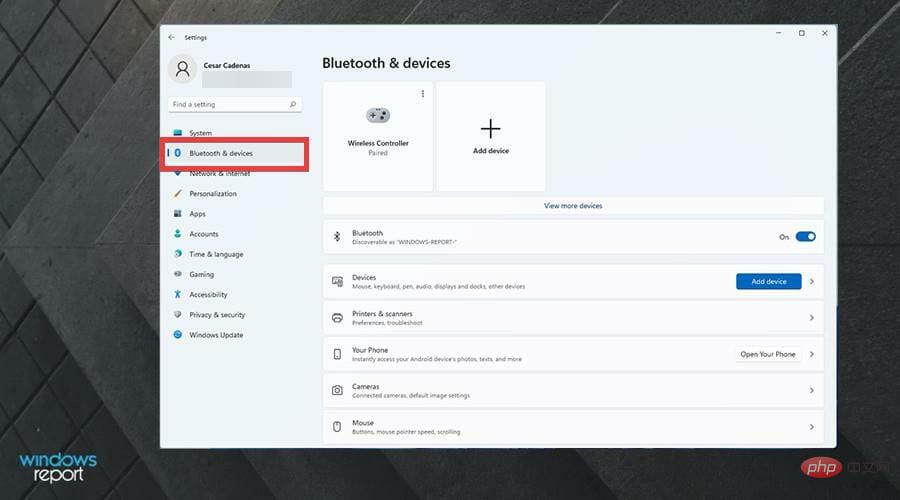The image size is (900, 500).
Task: Click the Open Your Phone button
Action: (x=768, y=354)
